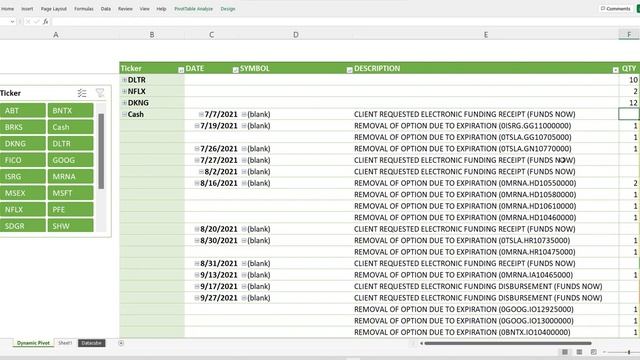Confirm formula bar entry check icon
This screenshot has width=640, height=360.
click(x=36, y=22)
